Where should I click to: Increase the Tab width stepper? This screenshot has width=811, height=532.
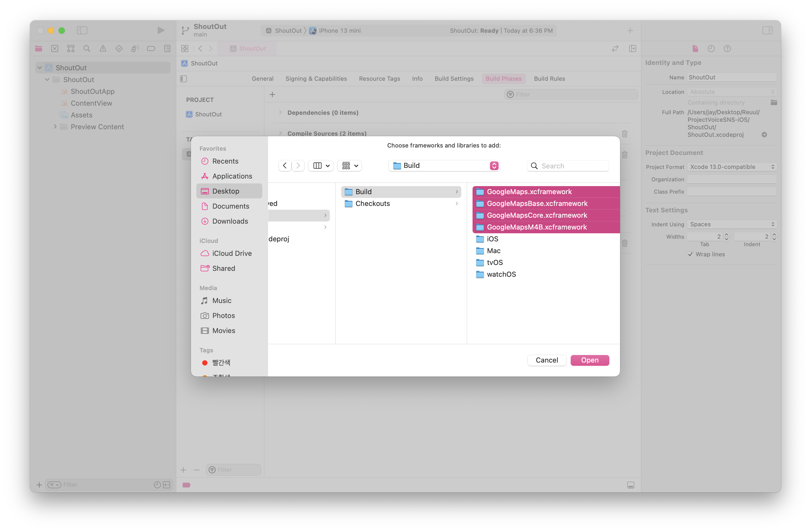pos(727,234)
